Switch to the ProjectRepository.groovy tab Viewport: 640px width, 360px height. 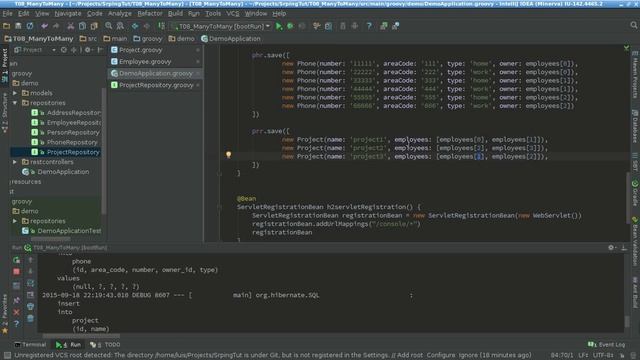pos(155,85)
